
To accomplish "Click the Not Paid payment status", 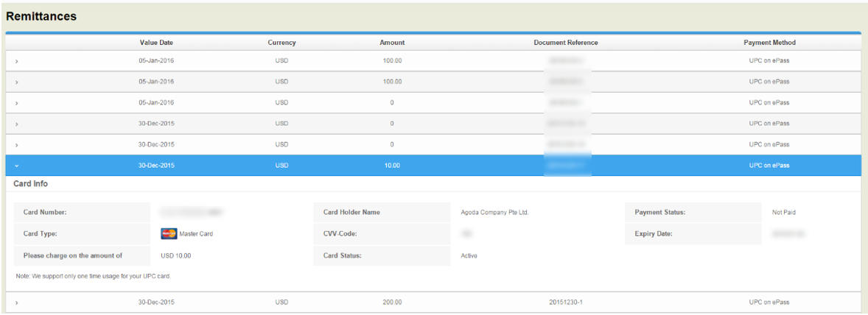I will coord(784,212).
